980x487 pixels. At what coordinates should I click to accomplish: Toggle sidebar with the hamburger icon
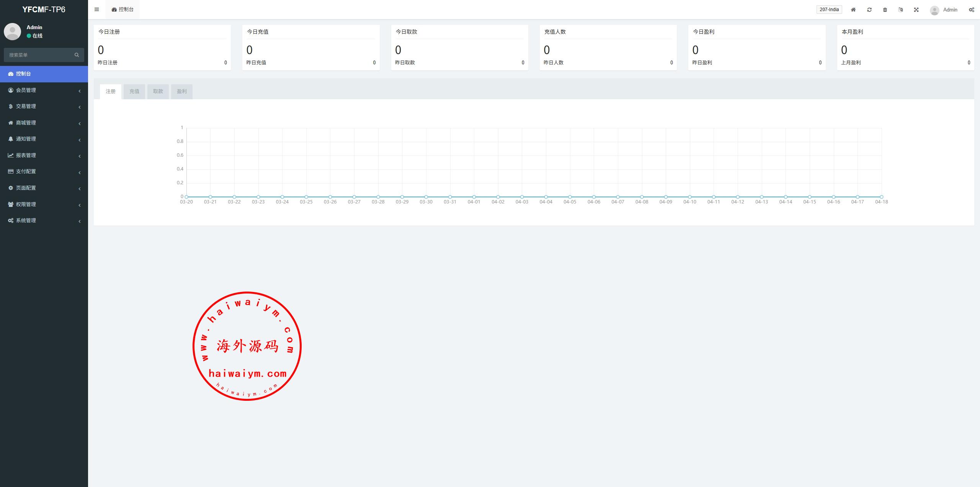96,10
